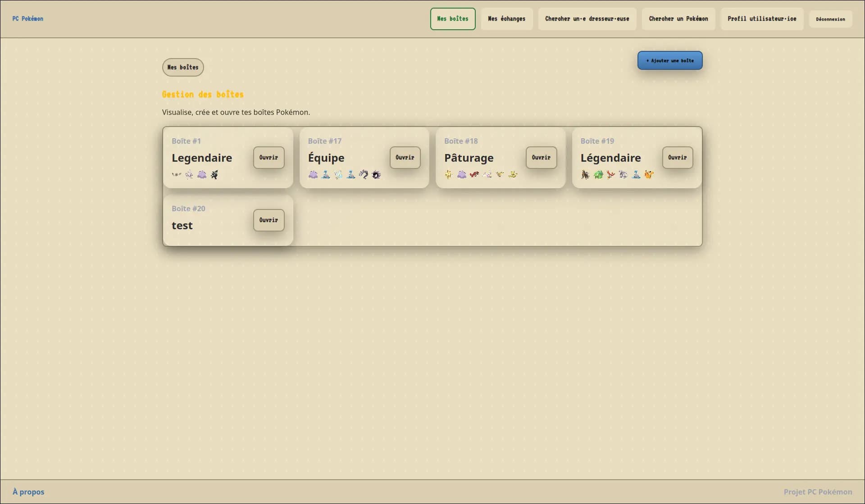This screenshot has width=865, height=504.
Task: Click the dark Gastly sprite in Équipe box
Action: (x=376, y=175)
